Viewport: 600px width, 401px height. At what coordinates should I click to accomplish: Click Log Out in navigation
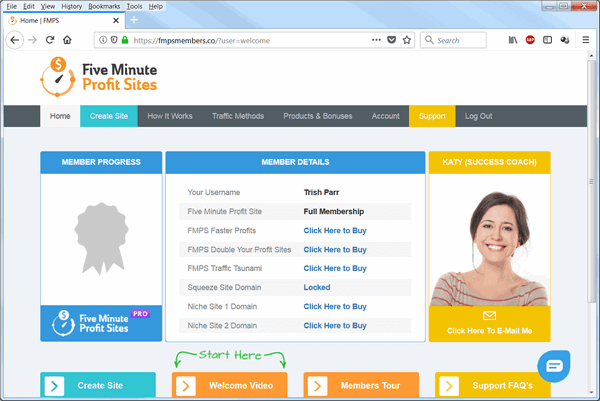(x=478, y=116)
